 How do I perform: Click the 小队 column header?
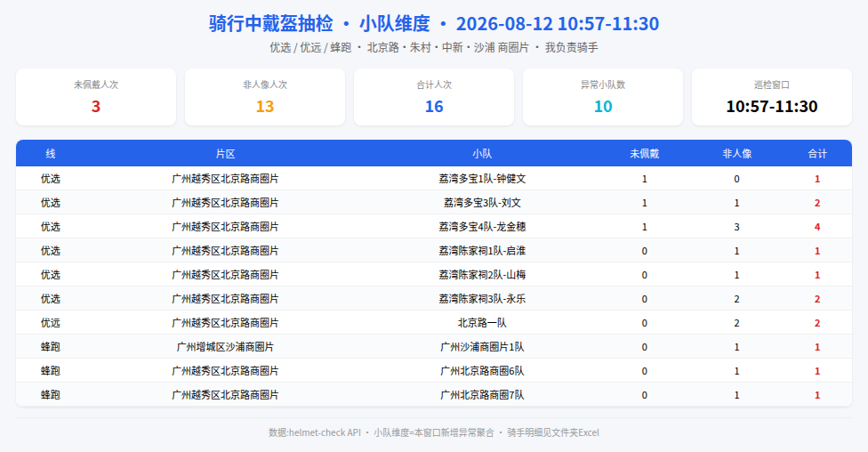click(482, 154)
